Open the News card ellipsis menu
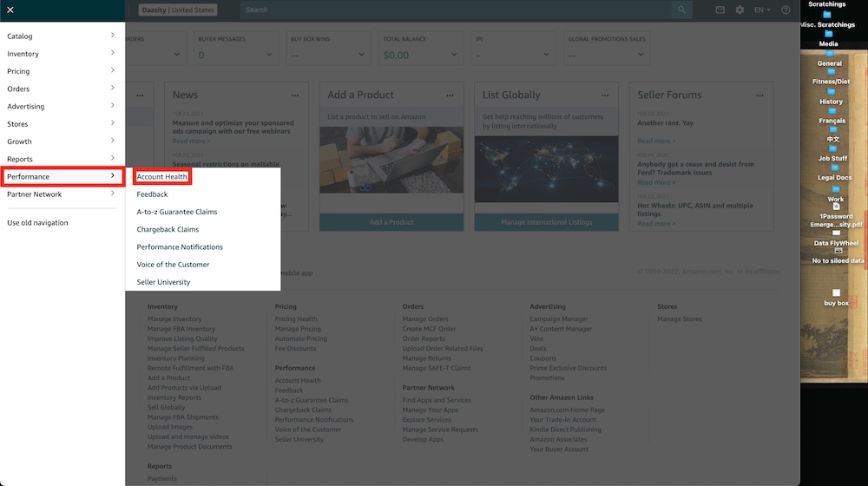The image size is (868, 486). click(295, 95)
